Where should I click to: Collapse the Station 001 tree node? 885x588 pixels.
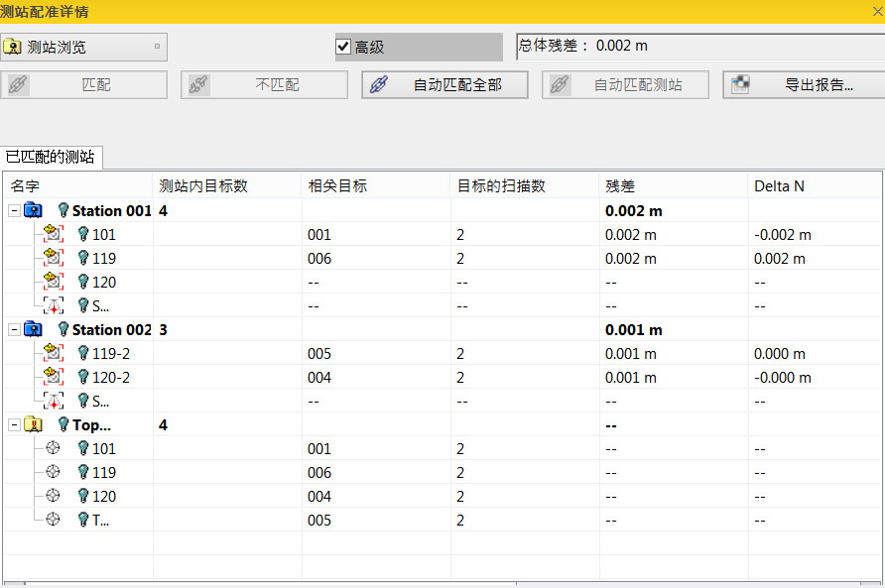pyautogui.click(x=13, y=210)
